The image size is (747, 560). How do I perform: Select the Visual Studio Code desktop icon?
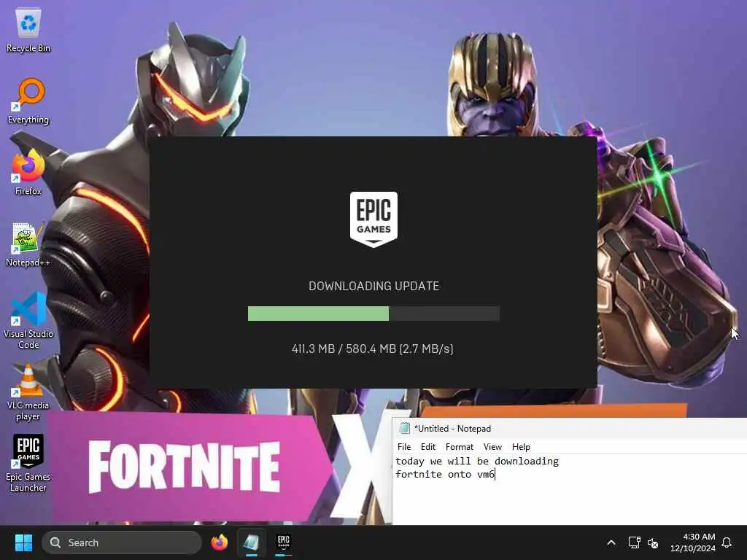(x=28, y=321)
